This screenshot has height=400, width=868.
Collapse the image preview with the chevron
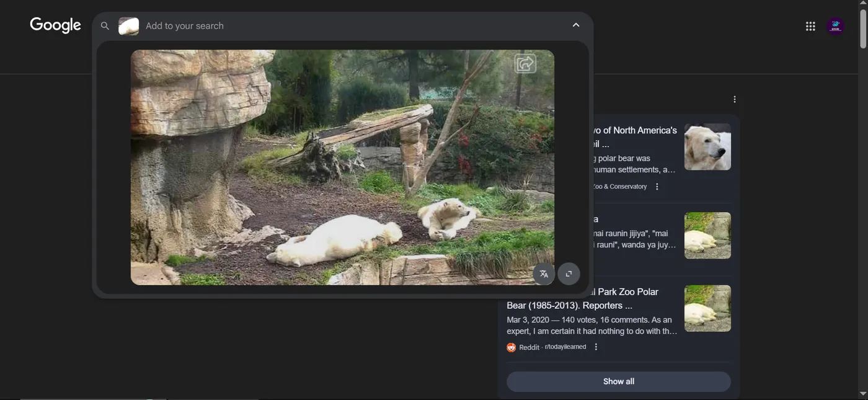(576, 25)
